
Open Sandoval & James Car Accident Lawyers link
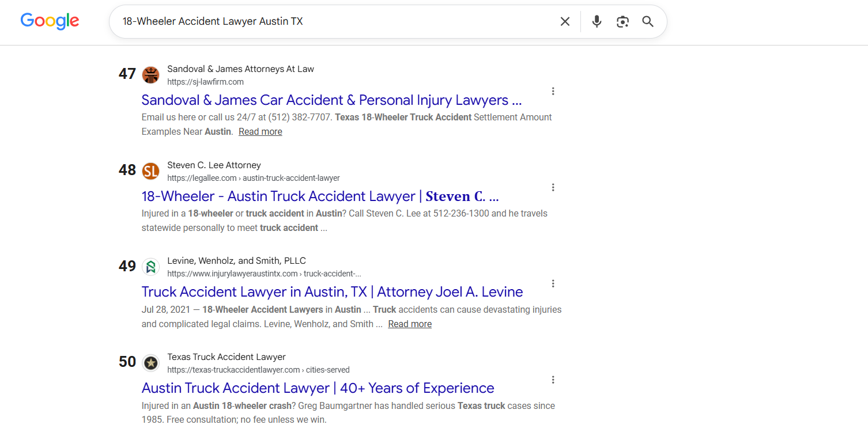(331, 100)
